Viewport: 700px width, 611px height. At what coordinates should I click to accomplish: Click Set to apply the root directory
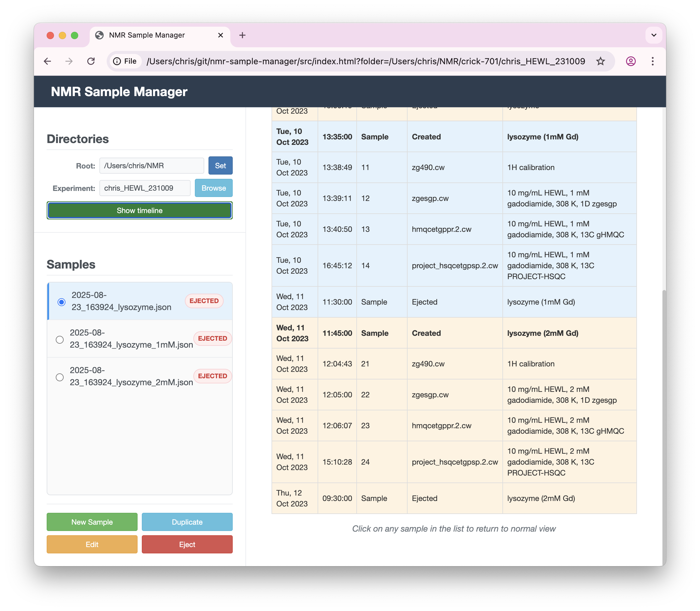click(x=220, y=166)
